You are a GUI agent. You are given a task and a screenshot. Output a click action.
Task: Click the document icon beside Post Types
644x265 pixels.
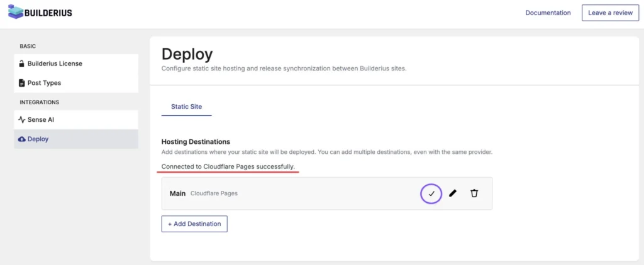pos(22,83)
